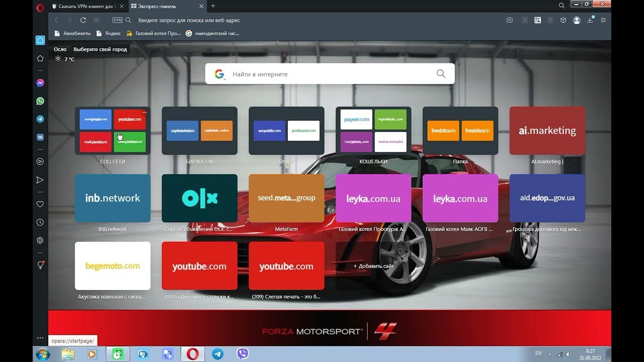
Task: Open the 'Газовий котел Про...' bookmark
Action: [x=153, y=33]
